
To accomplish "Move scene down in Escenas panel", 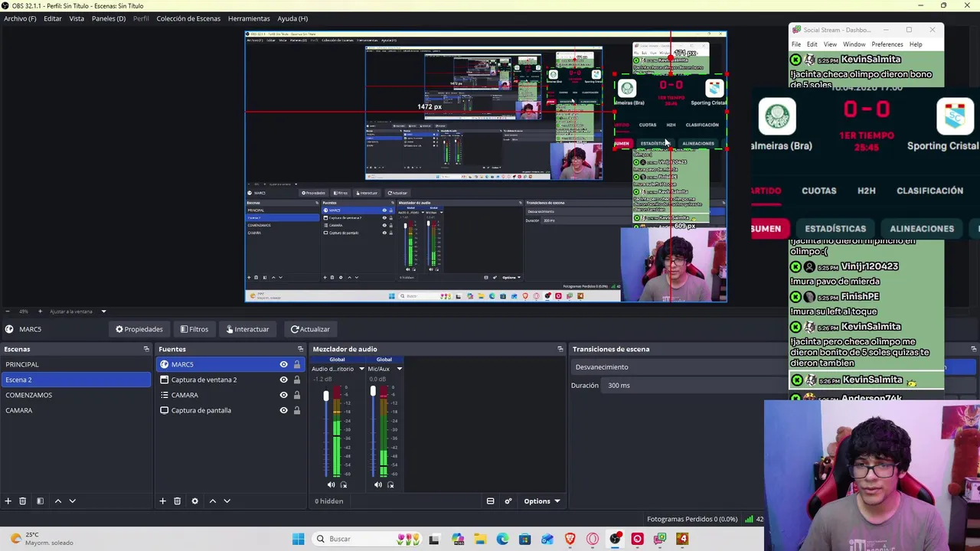I will [x=72, y=501].
